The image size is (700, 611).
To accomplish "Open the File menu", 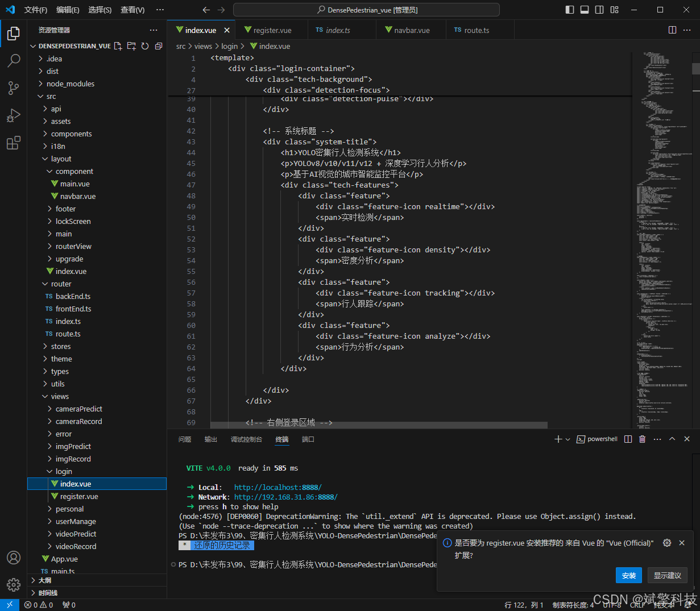I will coord(36,10).
